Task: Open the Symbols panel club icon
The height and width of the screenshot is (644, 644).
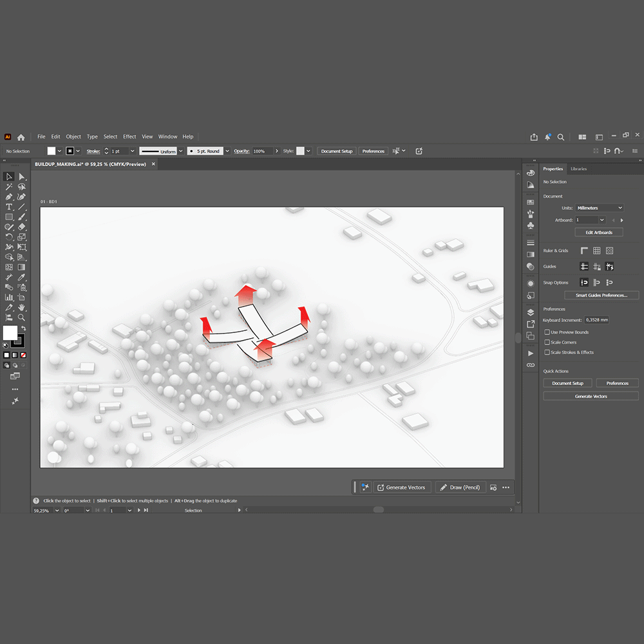Action: pos(530,225)
